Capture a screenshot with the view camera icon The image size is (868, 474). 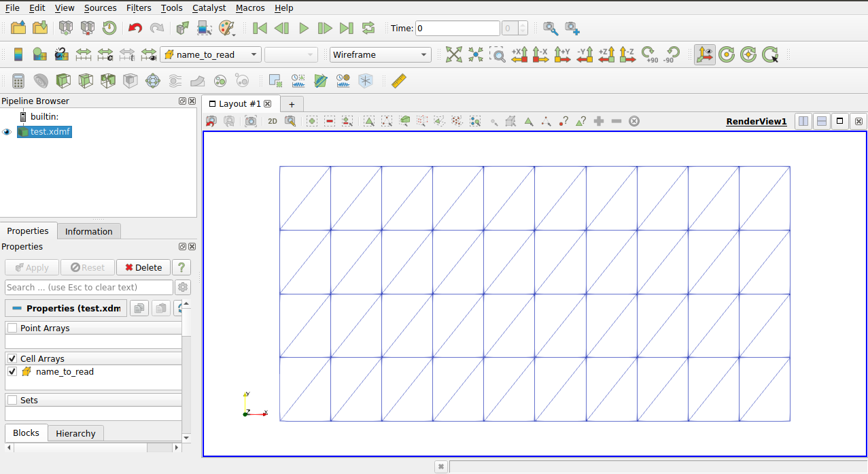[x=251, y=121]
